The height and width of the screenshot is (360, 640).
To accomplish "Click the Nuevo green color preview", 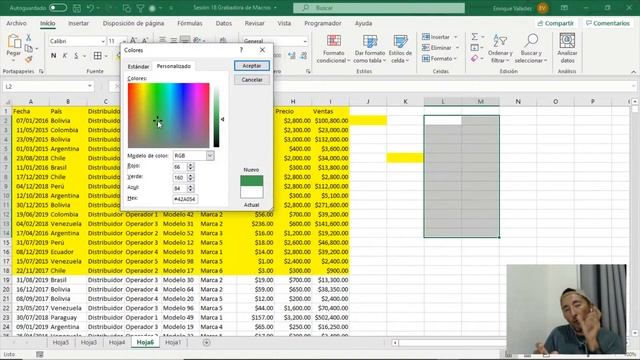I will pos(252,180).
